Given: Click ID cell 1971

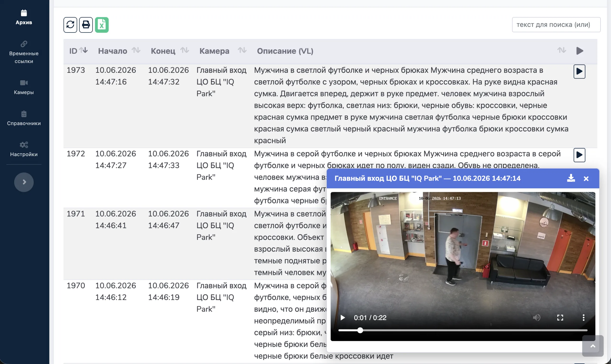Looking at the screenshot, I should (x=76, y=214).
